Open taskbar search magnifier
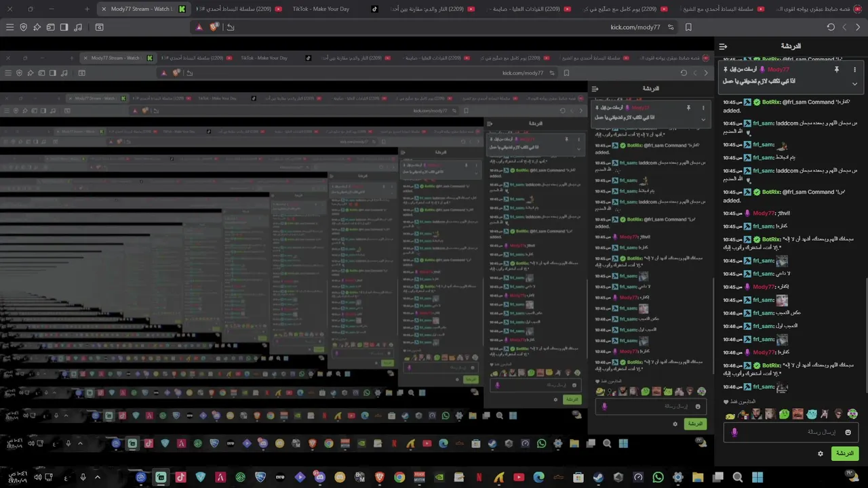The height and width of the screenshot is (488, 868). (x=738, y=477)
